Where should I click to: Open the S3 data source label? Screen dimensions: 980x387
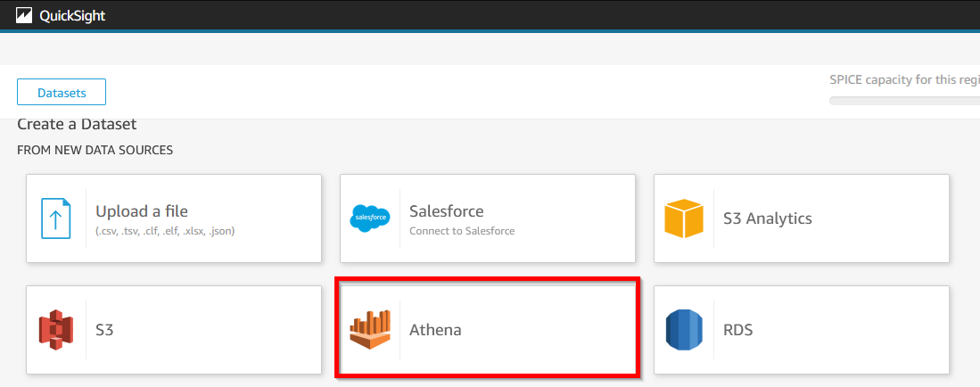point(104,329)
